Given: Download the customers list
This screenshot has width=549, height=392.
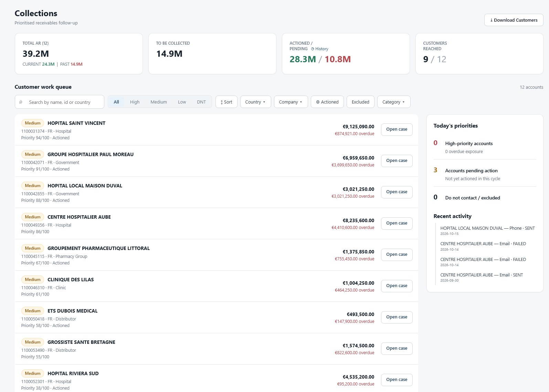Looking at the screenshot, I should click(x=514, y=20).
